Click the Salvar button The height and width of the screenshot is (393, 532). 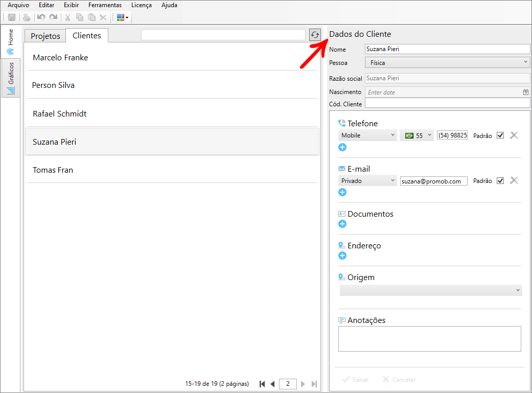pos(356,379)
